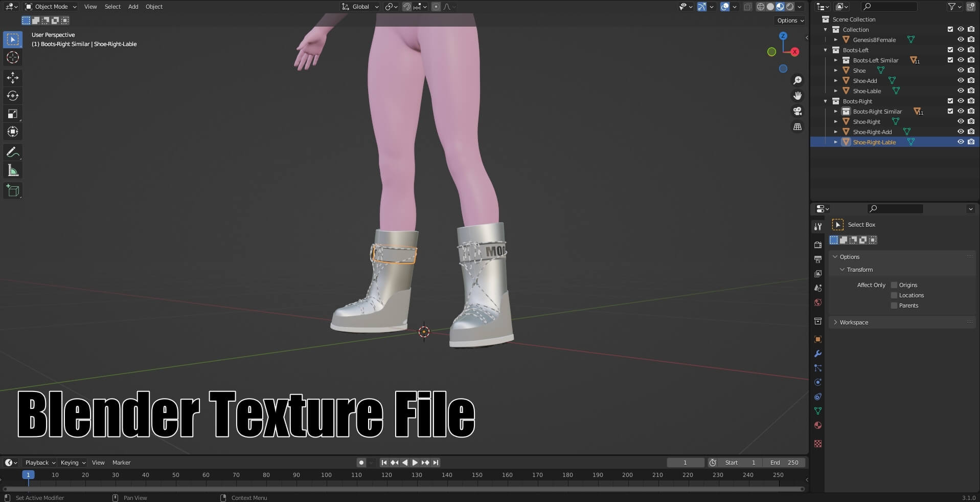
Task: Switch orthographic/perspective grid icon
Action: coord(797,126)
